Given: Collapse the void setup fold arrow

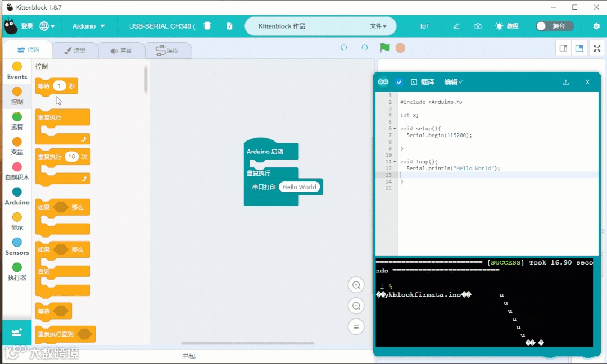Looking at the screenshot, I should click(x=395, y=129).
